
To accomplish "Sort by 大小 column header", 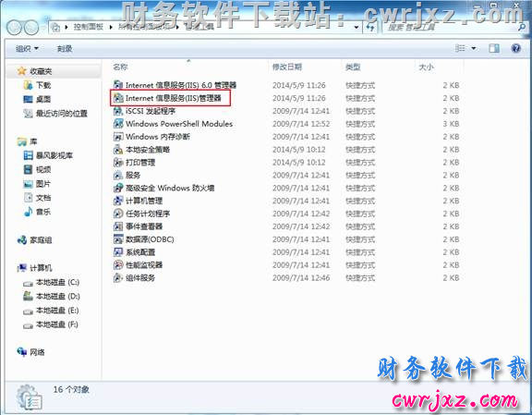I will tap(426, 67).
